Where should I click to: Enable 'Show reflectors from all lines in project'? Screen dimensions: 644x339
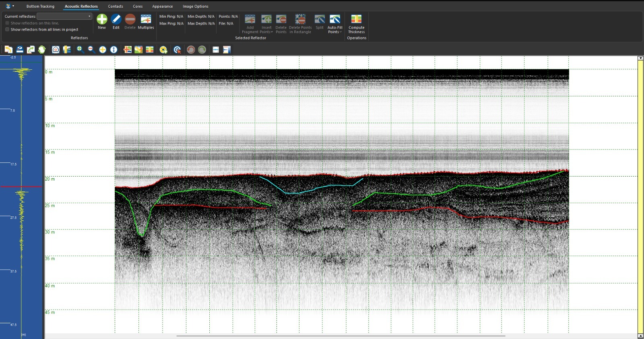pos(7,29)
